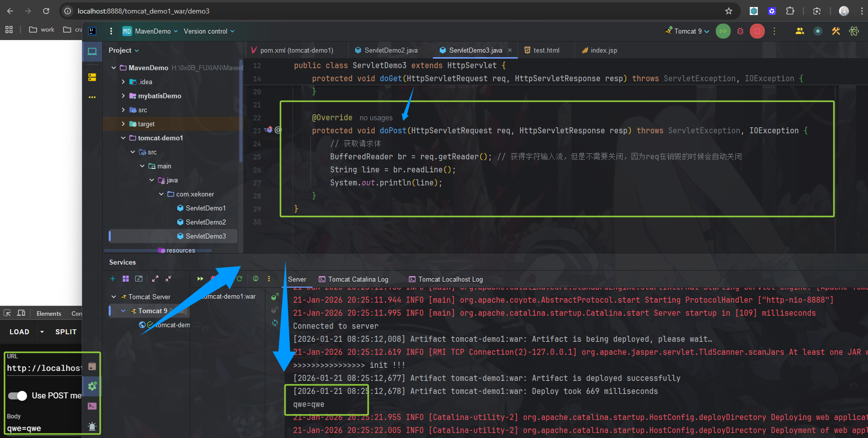Click the green gauge icon in Services
868x438 pixels.
click(256, 279)
